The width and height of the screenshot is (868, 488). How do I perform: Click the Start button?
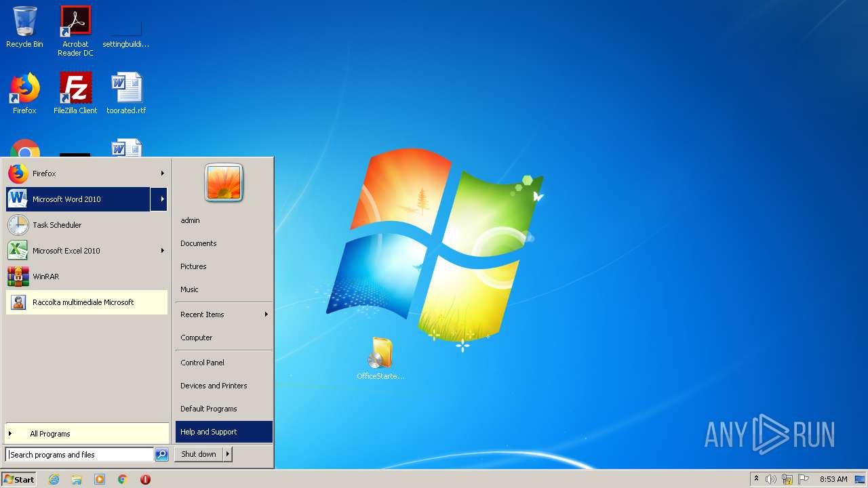[19, 479]
